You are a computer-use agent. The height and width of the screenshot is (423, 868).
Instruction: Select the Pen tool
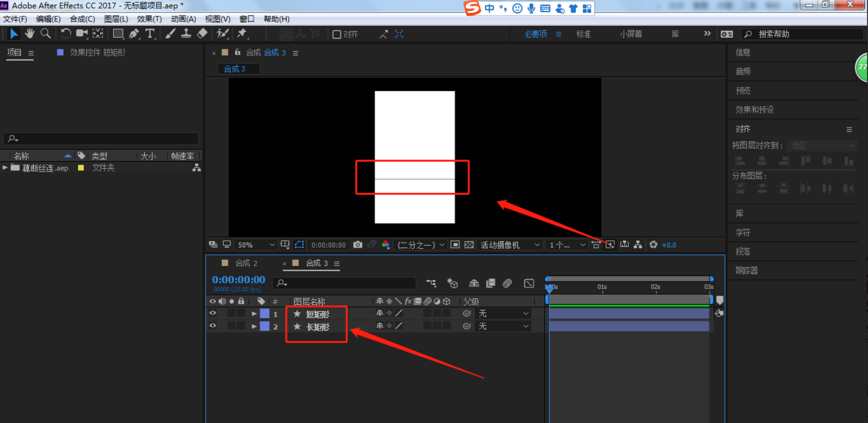click(134, 34)
